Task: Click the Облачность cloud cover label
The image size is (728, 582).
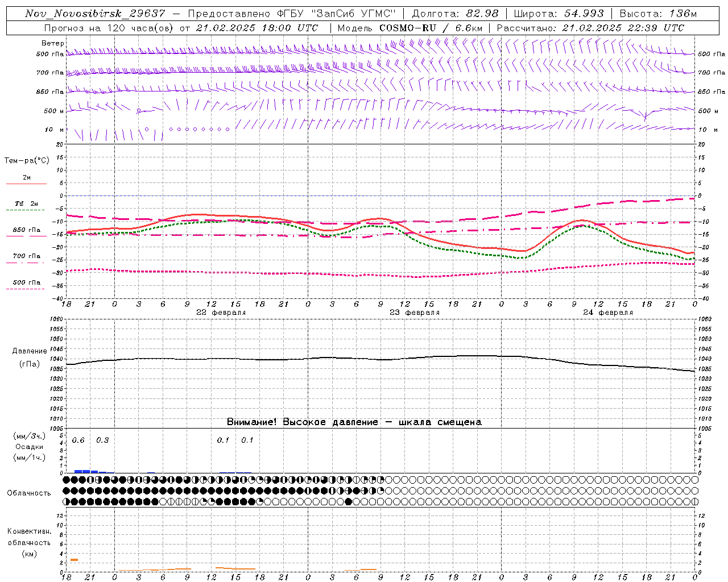Action: (29, 493)
